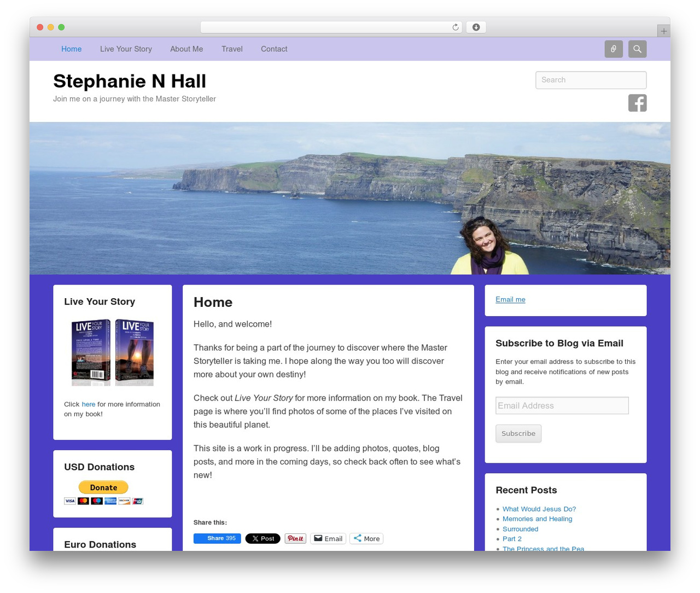Expand the More sharing options
The height and width of the screenshot is (593, 700).
click(366, 538)
